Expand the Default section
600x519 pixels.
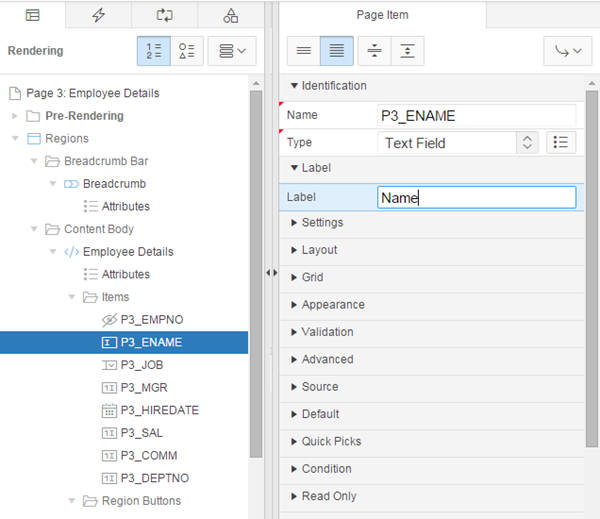[x=294, y=414]
